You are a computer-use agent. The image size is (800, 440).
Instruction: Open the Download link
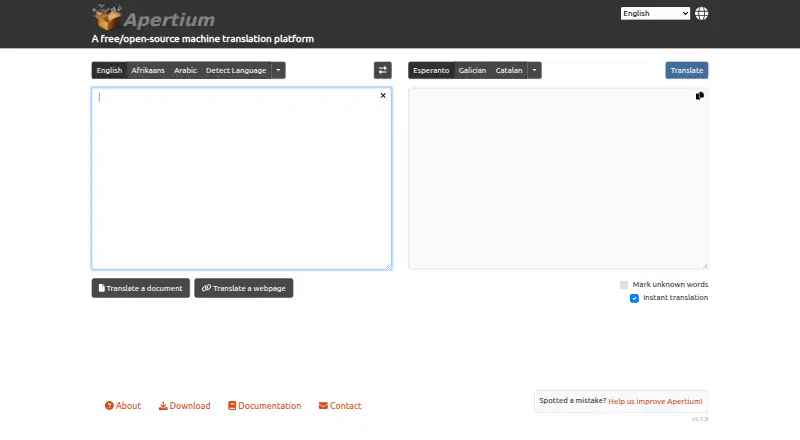tap(185, 406)
